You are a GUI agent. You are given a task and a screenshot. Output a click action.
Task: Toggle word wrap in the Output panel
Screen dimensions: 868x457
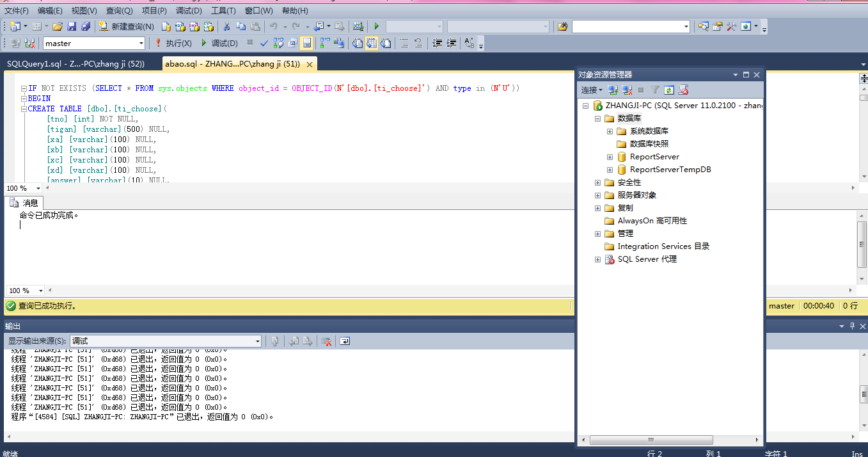(345, 341)
